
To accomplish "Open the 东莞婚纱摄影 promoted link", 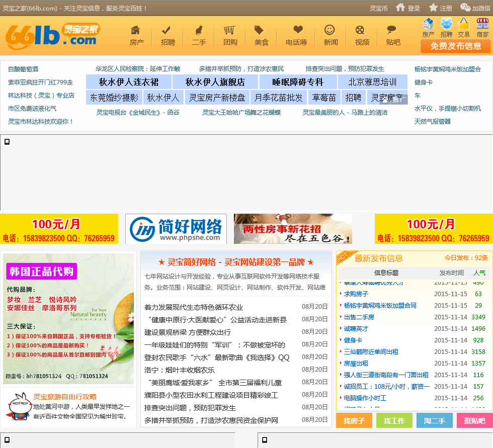I will [x=114, y=98].
